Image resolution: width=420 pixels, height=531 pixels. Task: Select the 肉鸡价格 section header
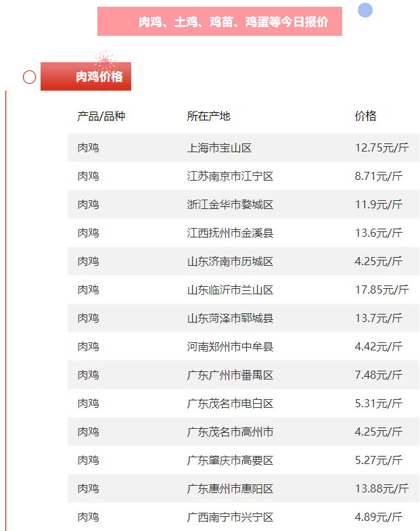pyautogui.click(x=99, y=77)
